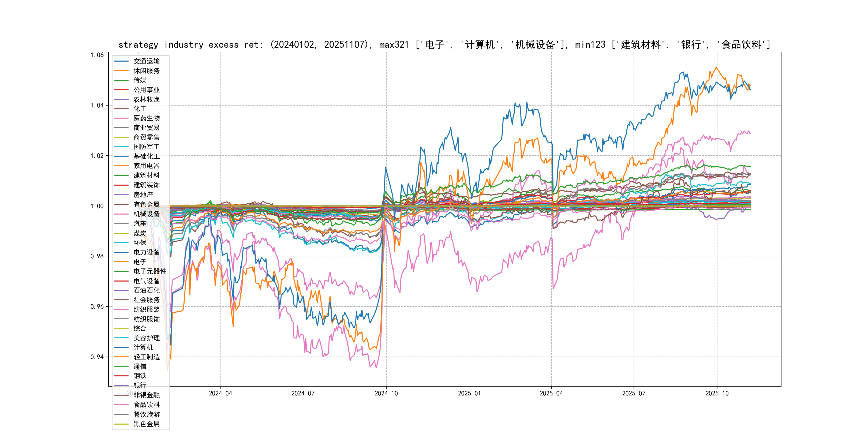Image resolution: width=868 pixels, height=434 pixels.
Task: Click the 休闲服务 legend label
Action: coord(146,71)
